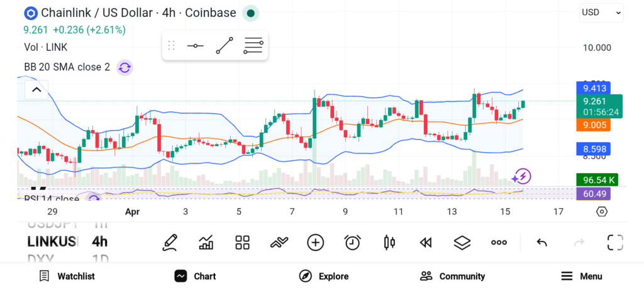Viewport: 644px width, 290px height.
Task: Switch to the Watchlist tab
Action: tap(67, 276)
